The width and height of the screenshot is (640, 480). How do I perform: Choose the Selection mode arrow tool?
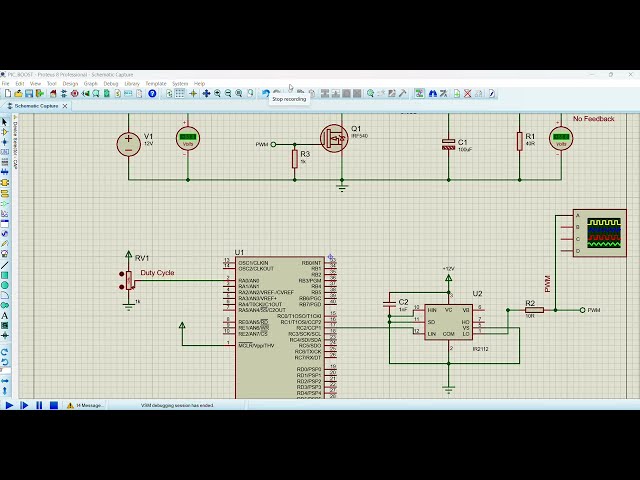(5, 122)
